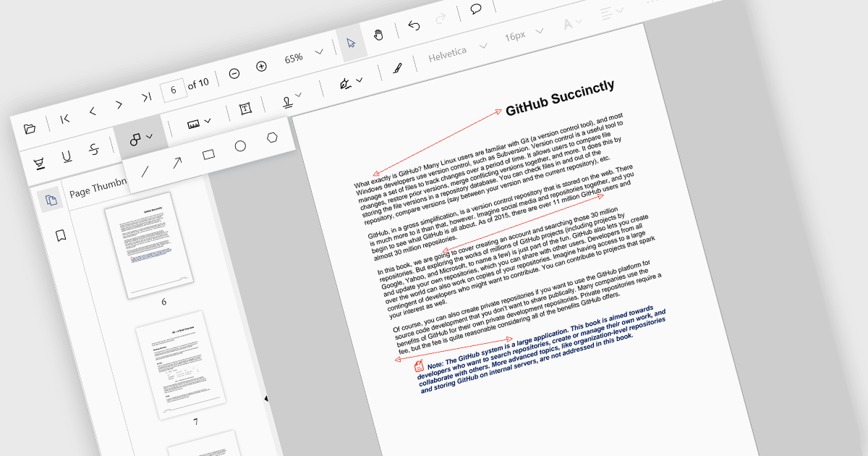This screenshot has height=456, width=868.
Task: Show the bookmarks panel
Action: click(61, 236)
